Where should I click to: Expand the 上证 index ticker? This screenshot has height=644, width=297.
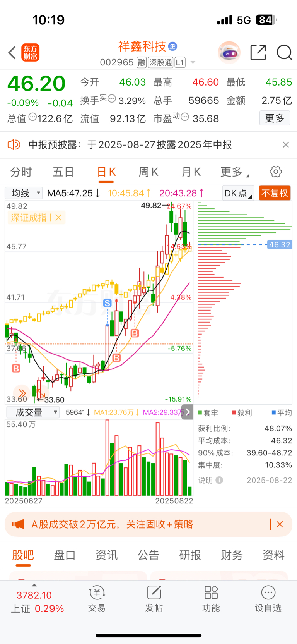[37, 599]
